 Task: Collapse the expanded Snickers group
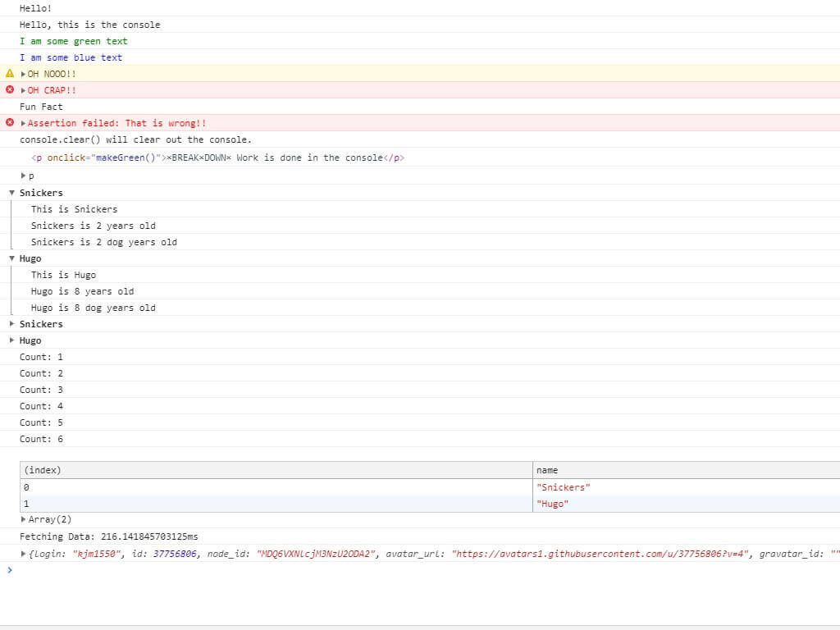(11, 193)
